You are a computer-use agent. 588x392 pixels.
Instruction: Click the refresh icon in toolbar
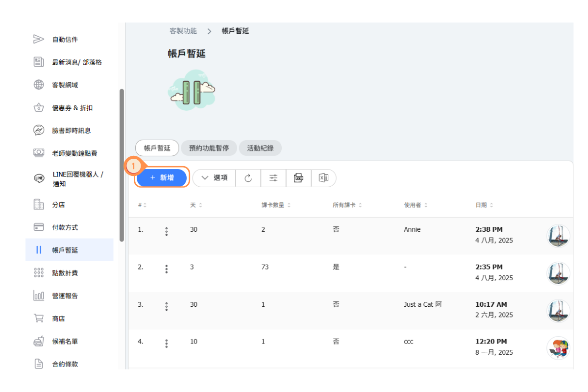pyautogui.click(x=248, y=178)
